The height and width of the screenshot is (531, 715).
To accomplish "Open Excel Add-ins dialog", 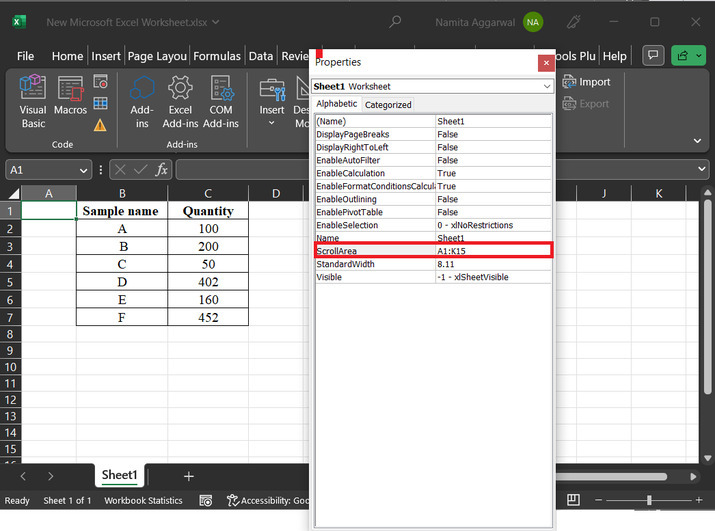I will (x=180, y=101).
